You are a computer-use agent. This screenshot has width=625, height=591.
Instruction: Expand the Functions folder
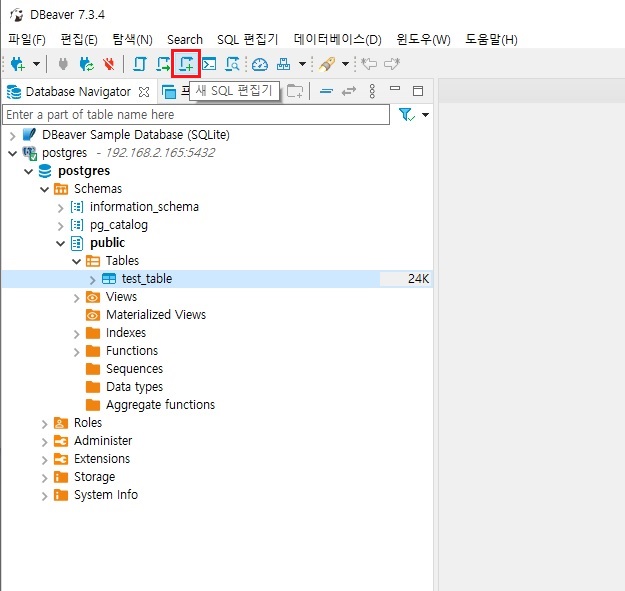click(x=76, y=352)
